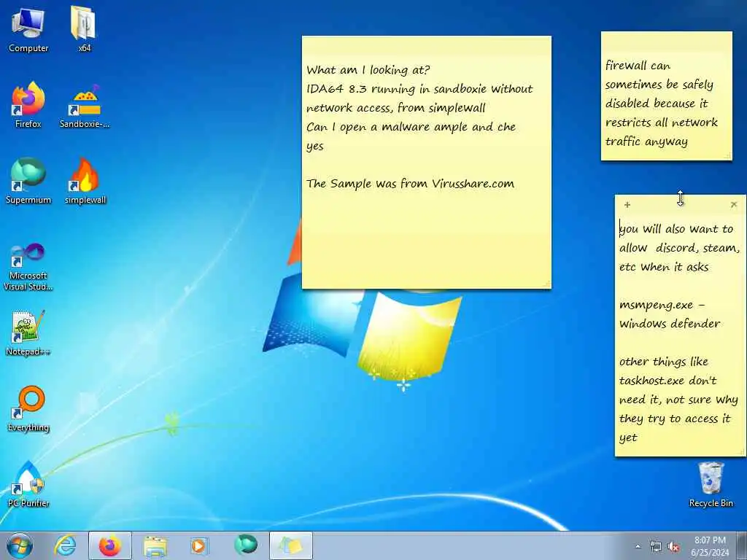This screenshot has width=747, height=560.
Task: Click resize grip of the firewall sticky note
Action: tap(728, 156)
